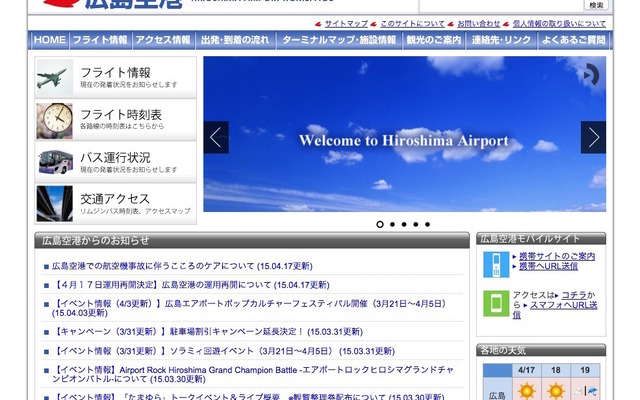Open the バス運行状況 sidebar heading
Image resolution: width=640 pixels, height=400 pixels.
[116, 158]
